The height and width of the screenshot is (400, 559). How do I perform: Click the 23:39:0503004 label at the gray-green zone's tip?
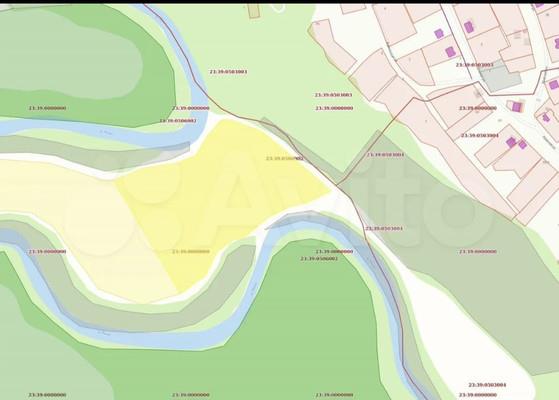(385, 155)
